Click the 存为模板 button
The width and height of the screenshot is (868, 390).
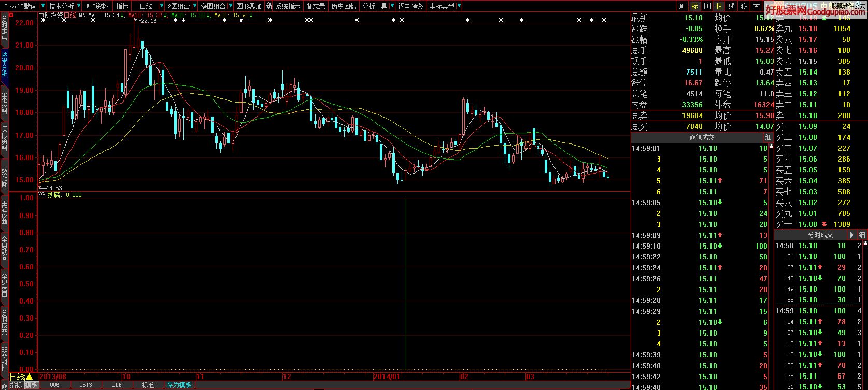(179, 385)
